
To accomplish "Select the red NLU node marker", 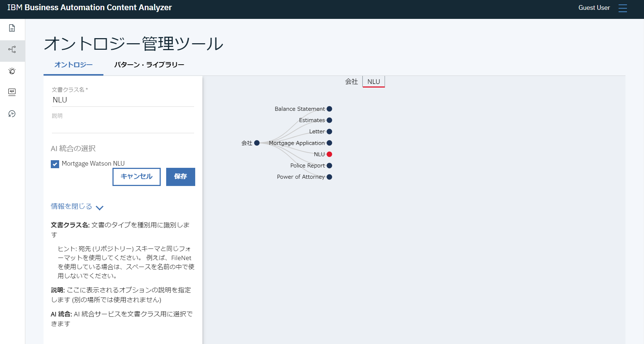I will tap(329, 154).
